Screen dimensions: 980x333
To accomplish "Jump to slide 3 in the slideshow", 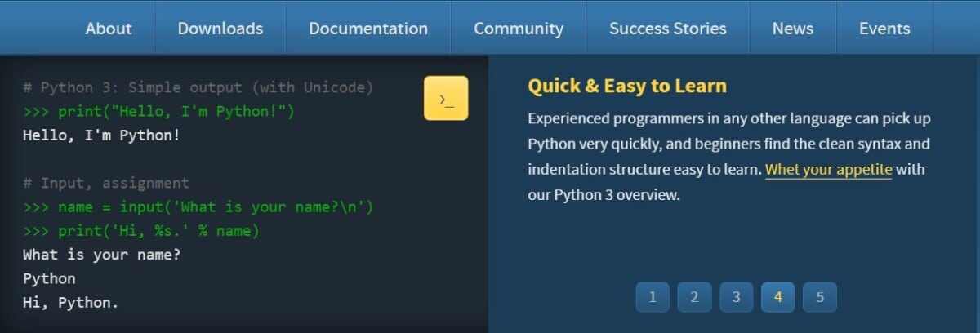I will 736,297.
